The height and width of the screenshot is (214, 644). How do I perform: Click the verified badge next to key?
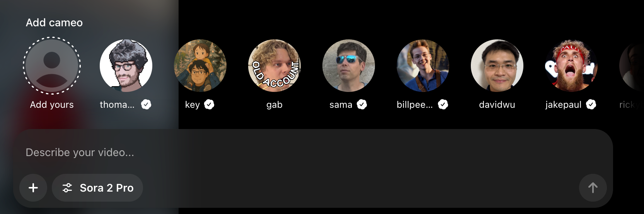209,104
